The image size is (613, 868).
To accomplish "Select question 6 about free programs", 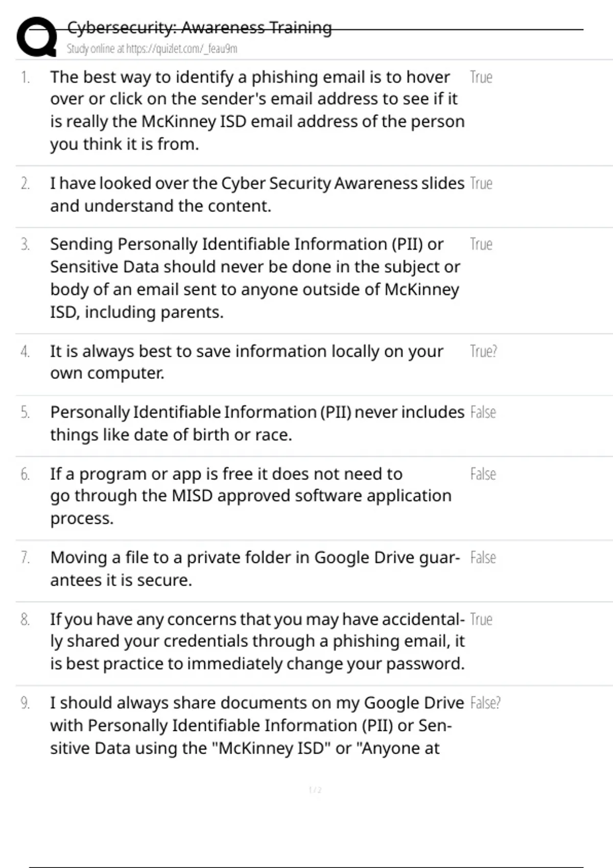I will 251,496.
